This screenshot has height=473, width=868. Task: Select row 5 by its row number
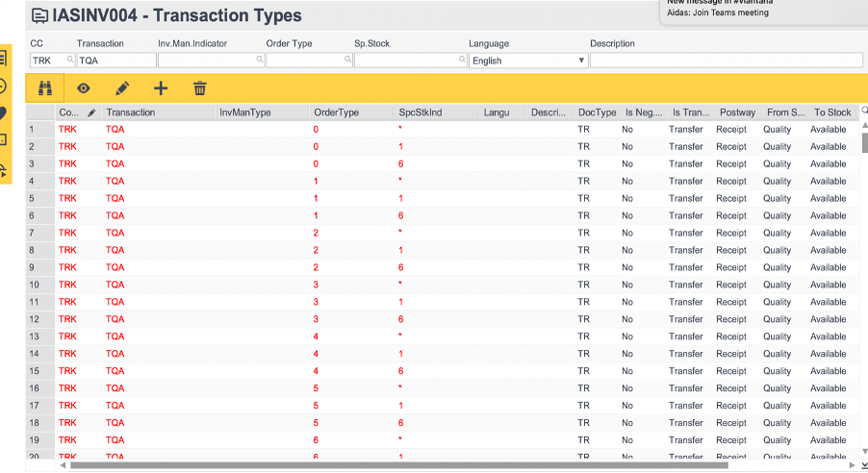(32, 198)
